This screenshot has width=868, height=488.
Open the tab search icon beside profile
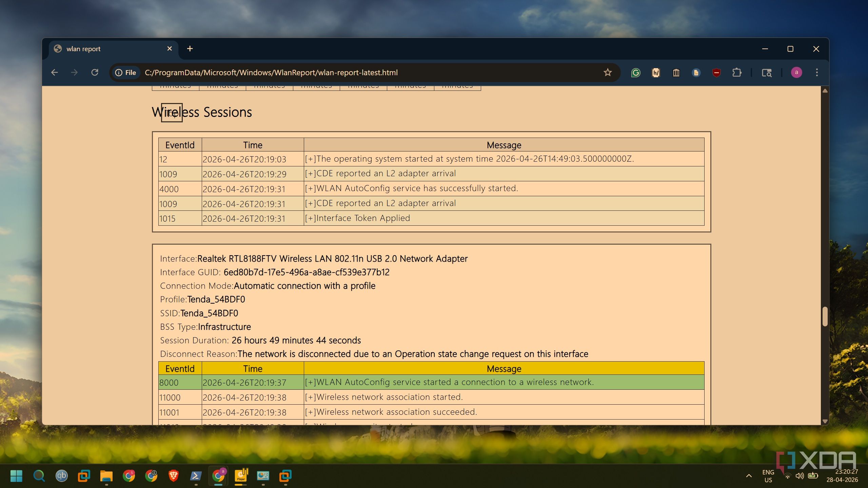coord(767,73)
